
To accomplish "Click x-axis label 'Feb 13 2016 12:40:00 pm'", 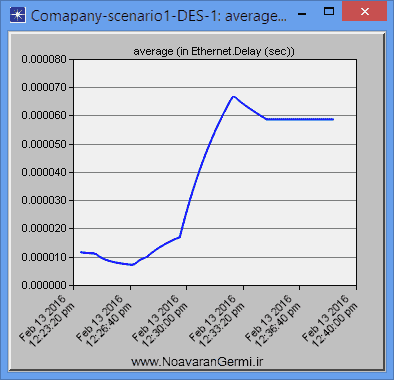I will [329, 320].
